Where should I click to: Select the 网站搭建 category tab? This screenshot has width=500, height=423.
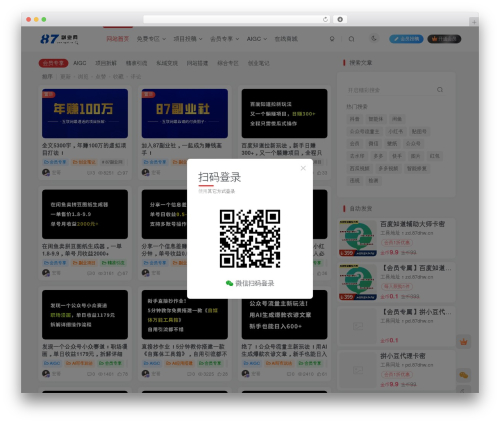tap(197, 63)
